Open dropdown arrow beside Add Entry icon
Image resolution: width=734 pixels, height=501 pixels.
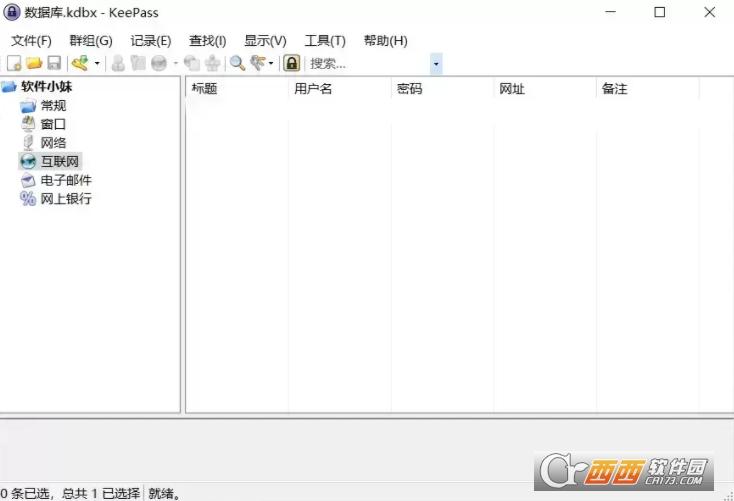(97, 63)
